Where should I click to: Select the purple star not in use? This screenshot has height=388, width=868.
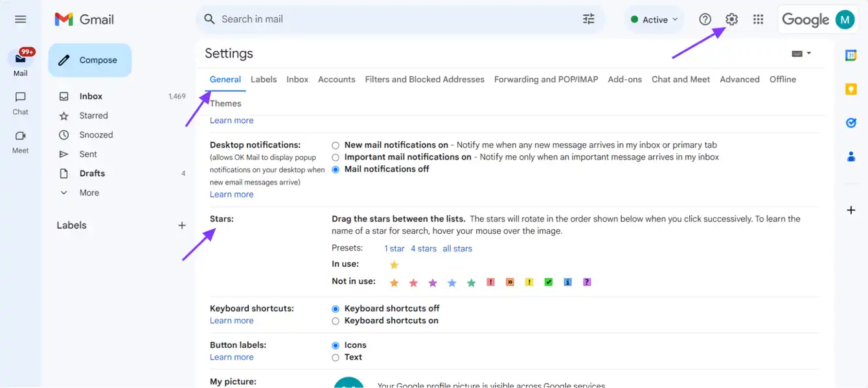(x=433, y=282)
